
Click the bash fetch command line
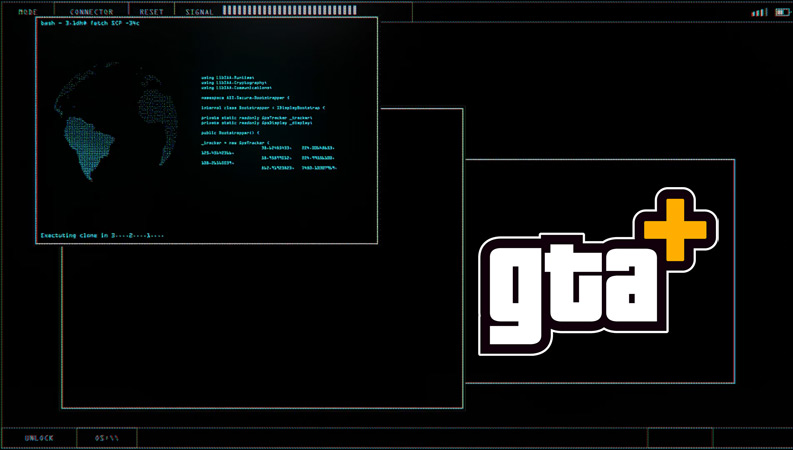point(91,23)
